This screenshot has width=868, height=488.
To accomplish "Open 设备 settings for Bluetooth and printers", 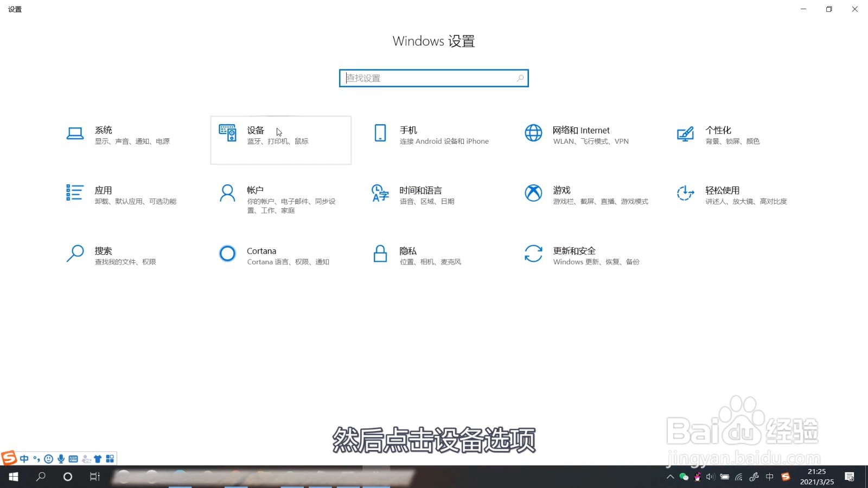I will coord(280,140).
